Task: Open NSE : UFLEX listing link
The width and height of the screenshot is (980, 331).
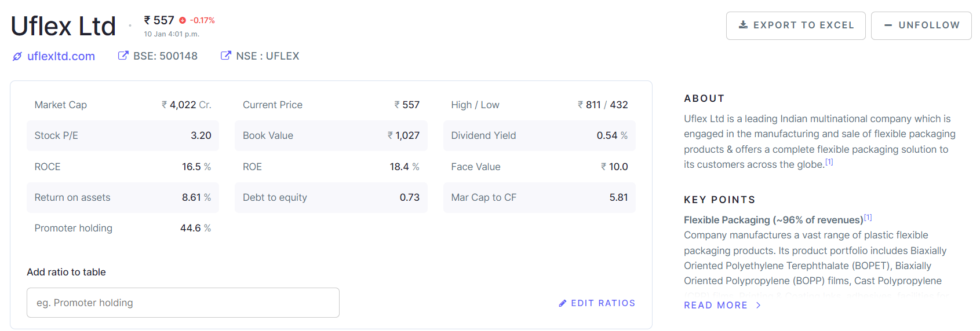Action: [267, 56]
